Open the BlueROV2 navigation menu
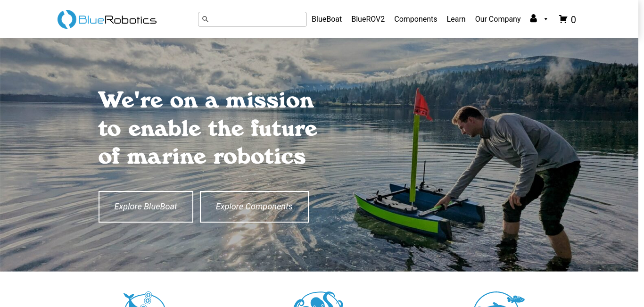This screenshot has width=644, height=307. [x=368, y=19]
